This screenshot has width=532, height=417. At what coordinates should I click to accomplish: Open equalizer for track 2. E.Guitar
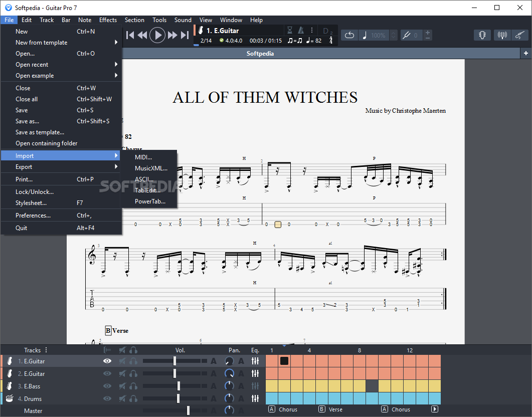[255, 373]
